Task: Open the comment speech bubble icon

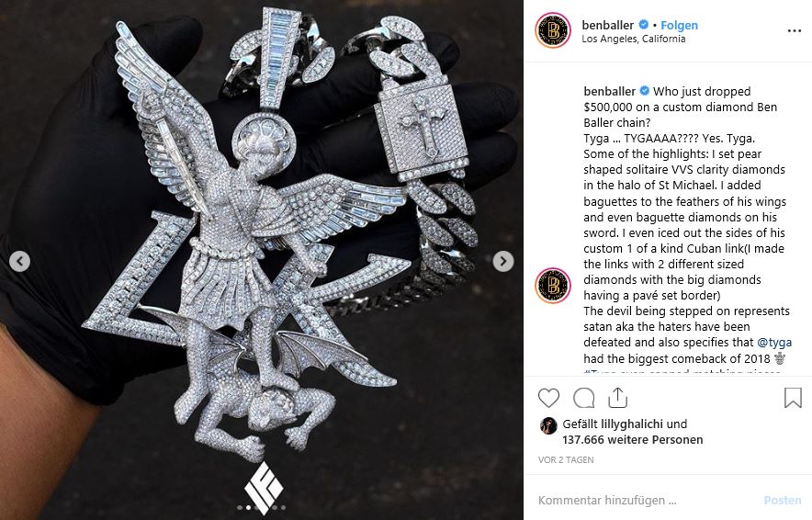Action: tap(583, 398)
